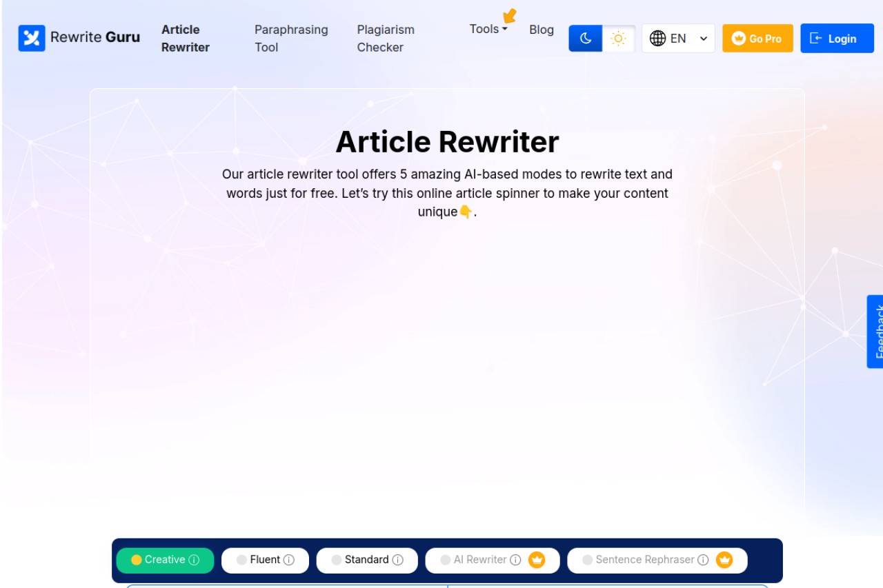Select the Standard mode
The width and height of the screenshot is (883, 588).
tap(367, 560)
